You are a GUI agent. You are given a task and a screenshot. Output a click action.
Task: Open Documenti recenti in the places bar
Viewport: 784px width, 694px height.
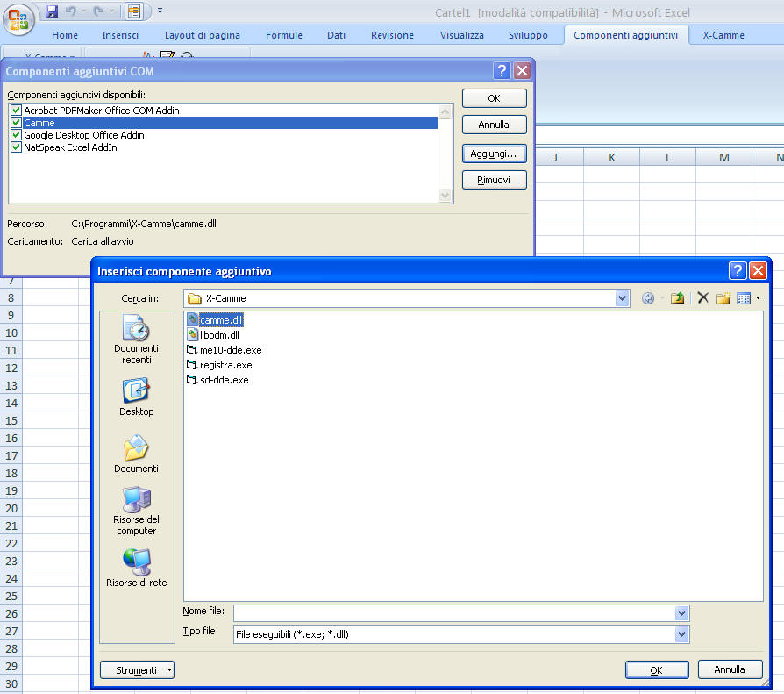[x=136, y=340]
